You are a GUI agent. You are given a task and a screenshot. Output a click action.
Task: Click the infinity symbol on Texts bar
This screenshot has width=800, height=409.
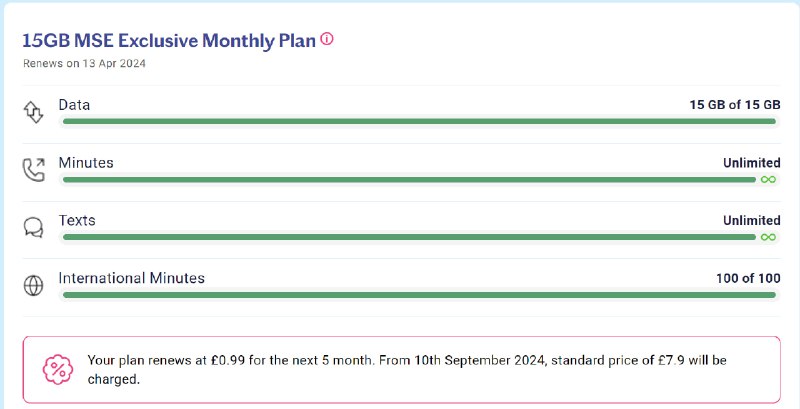(x=768, y=237)
